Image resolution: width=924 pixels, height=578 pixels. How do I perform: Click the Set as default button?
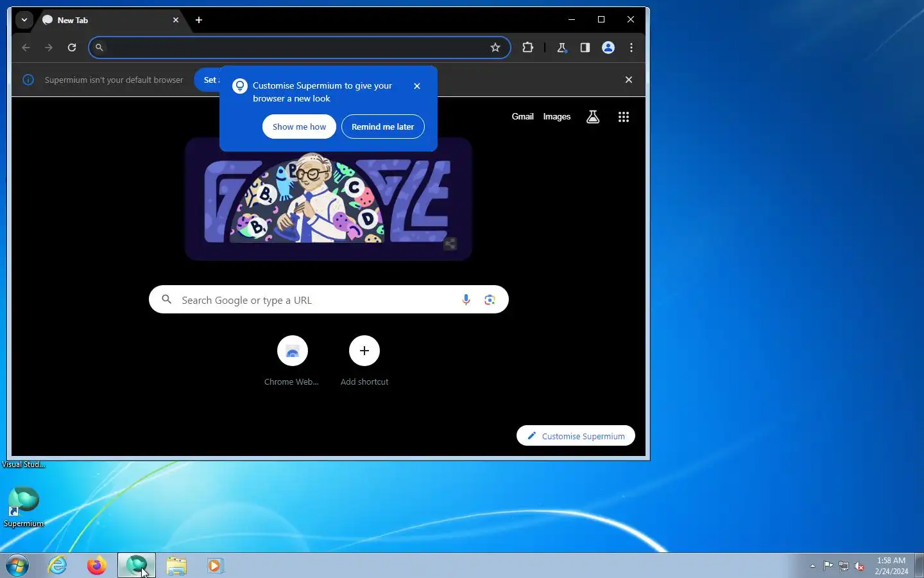(207, 80)
